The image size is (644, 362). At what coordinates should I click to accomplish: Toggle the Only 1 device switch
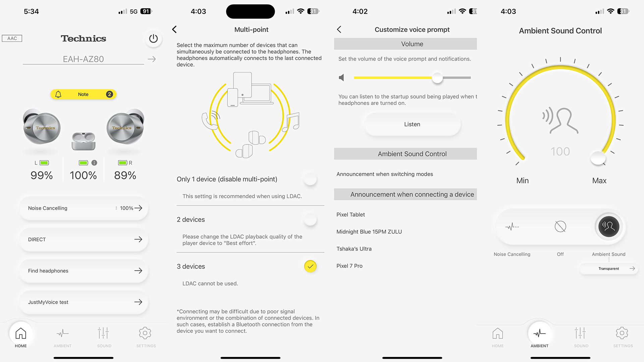click(x=311, y=179)
